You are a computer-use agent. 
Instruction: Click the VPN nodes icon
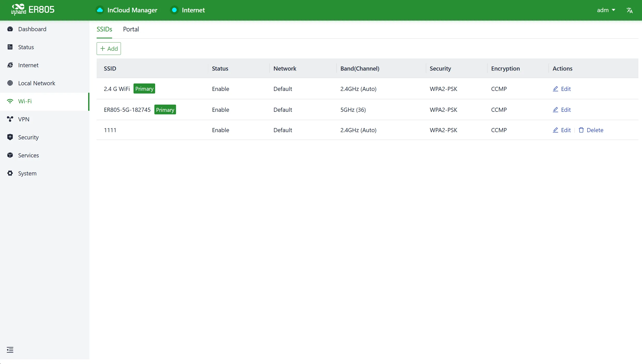10,119
